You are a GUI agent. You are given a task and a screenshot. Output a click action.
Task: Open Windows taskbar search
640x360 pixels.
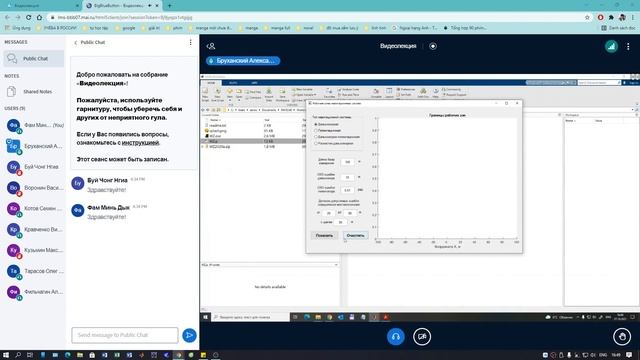18,355
